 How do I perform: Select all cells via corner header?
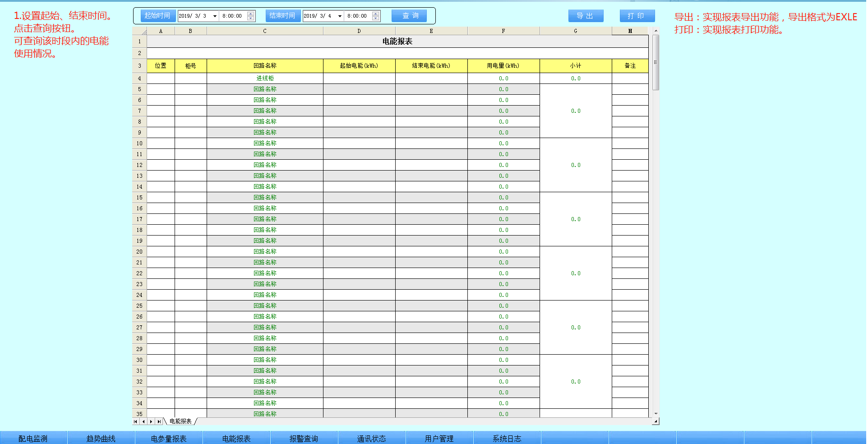point(139,31)
